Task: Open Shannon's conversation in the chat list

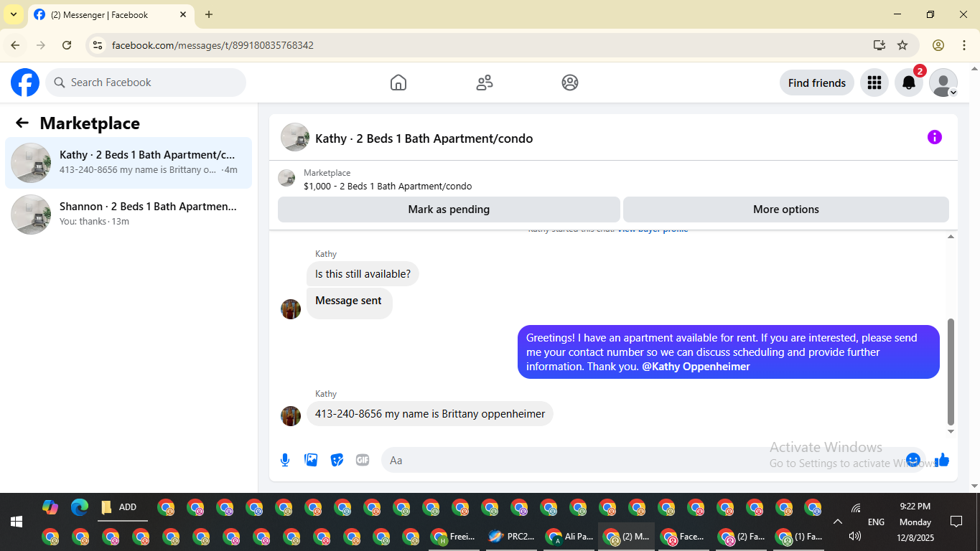Action: tap(129, 214)
